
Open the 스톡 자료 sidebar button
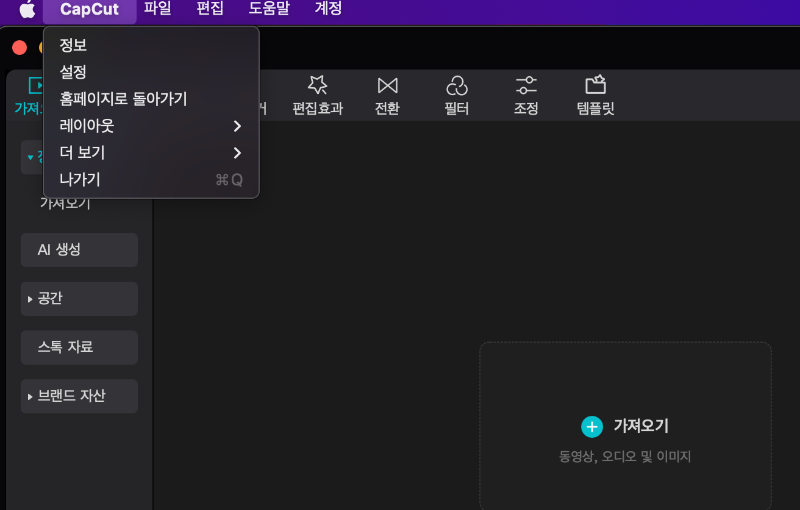[79, 347]
